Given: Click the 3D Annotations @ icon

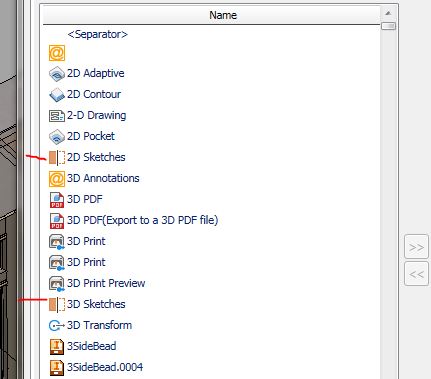Looking at the screenshot, I should (x=57, y=179).
